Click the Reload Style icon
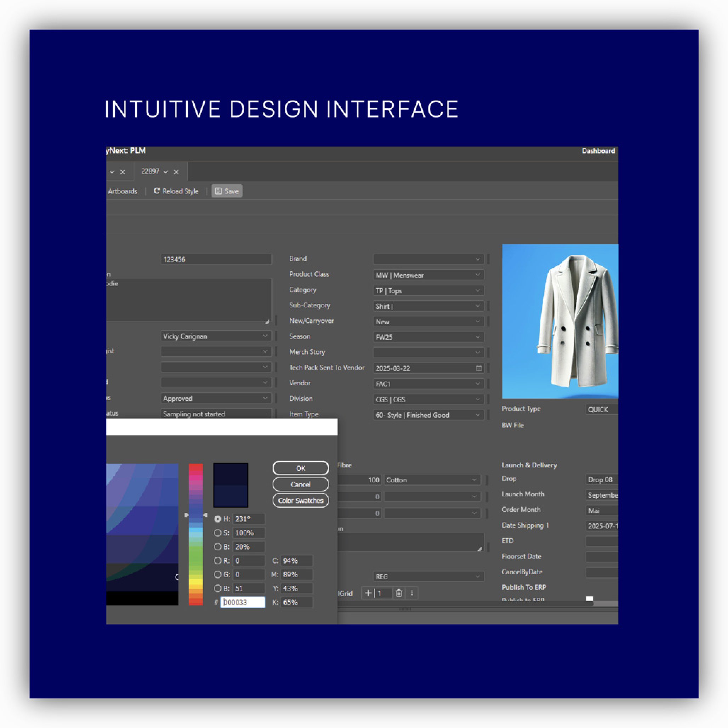 tap(157, 191)
